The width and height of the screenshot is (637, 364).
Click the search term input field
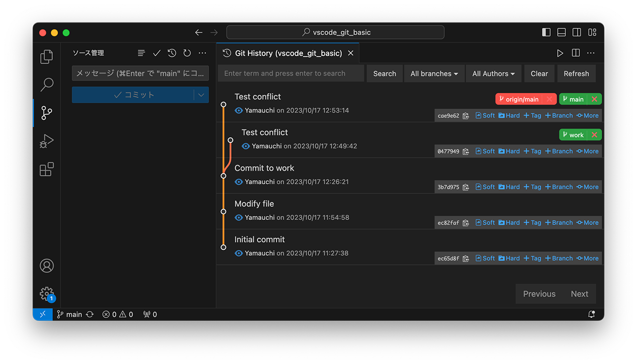click(x=291, y=73)
